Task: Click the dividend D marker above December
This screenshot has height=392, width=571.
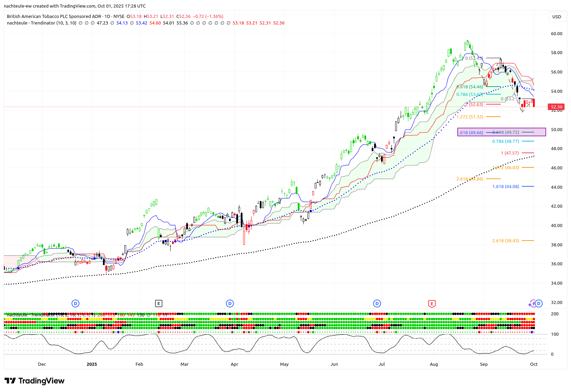Action: click(75, 304)
